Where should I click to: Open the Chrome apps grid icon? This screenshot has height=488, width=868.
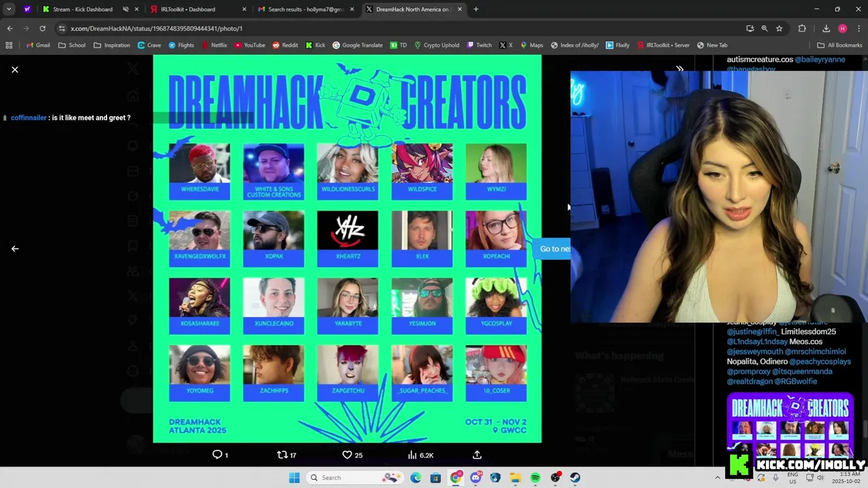[x=9, y=45]
